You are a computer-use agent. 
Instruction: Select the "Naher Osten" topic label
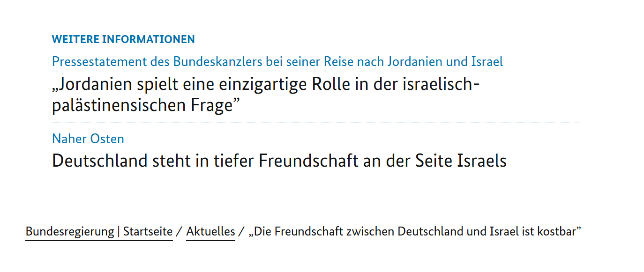coord(88,139)
